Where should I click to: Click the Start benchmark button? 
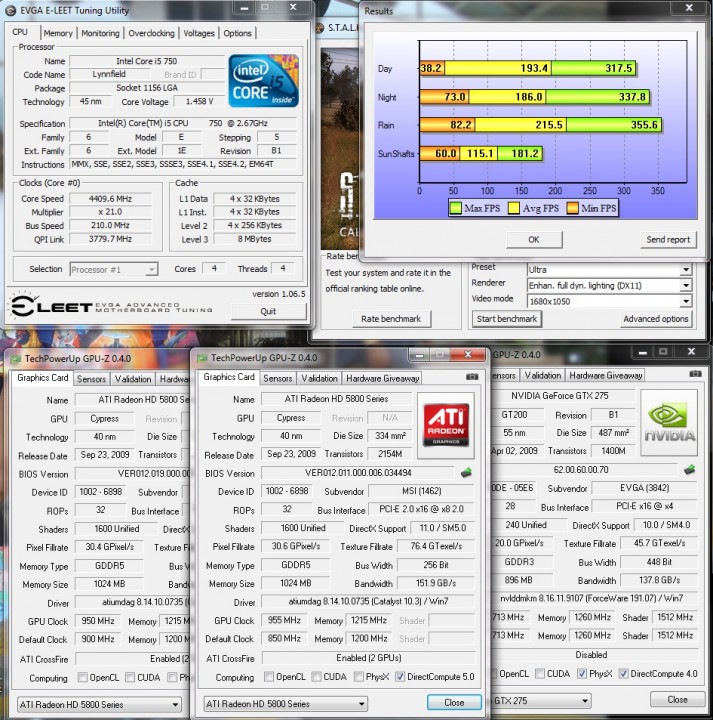(x=507, y=319)
